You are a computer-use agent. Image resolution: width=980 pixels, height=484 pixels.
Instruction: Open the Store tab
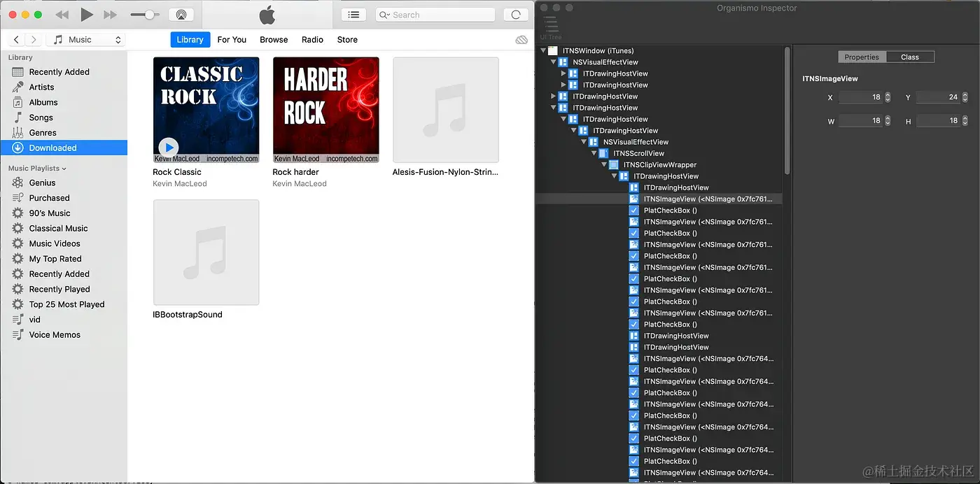tap(347, 40)
